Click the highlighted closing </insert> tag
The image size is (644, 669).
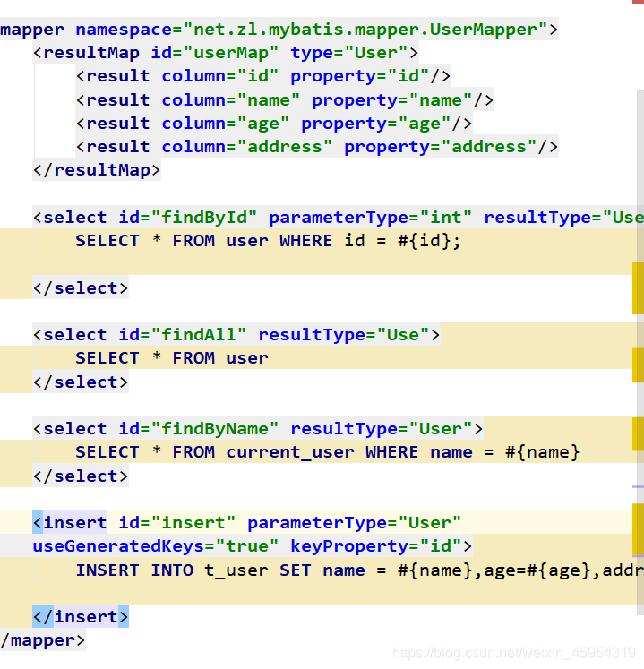[x=81, y=617]
